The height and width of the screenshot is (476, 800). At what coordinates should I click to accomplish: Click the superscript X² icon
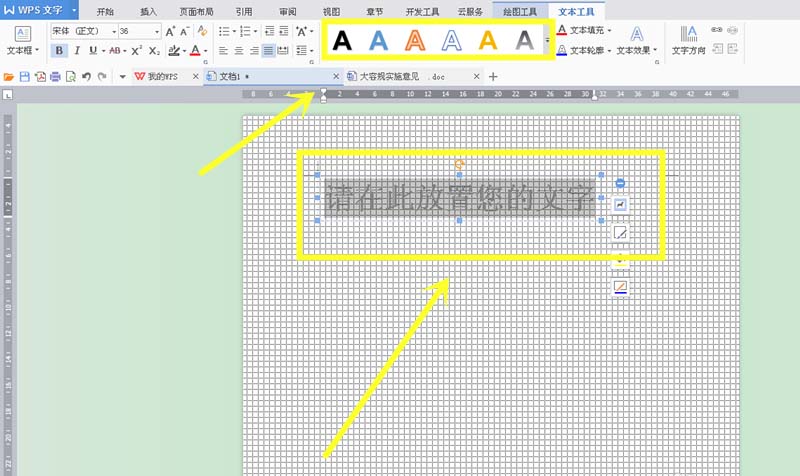coord(136,50)
